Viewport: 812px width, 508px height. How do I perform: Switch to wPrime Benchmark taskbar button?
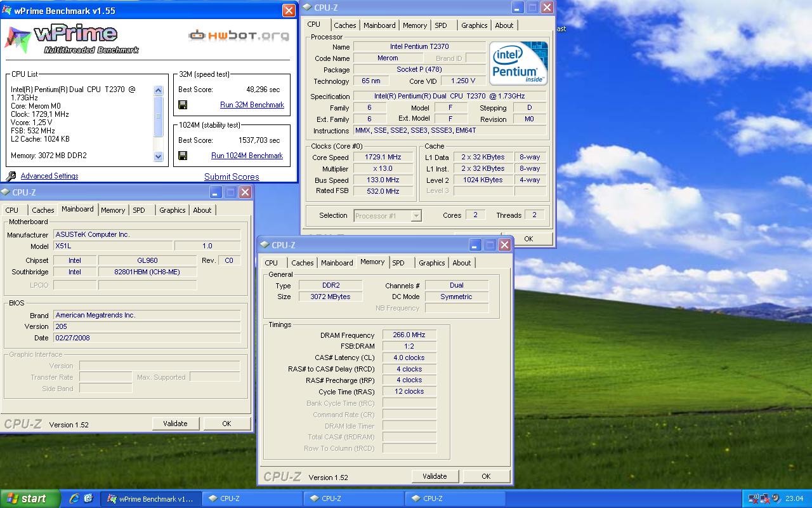(152, 498)
